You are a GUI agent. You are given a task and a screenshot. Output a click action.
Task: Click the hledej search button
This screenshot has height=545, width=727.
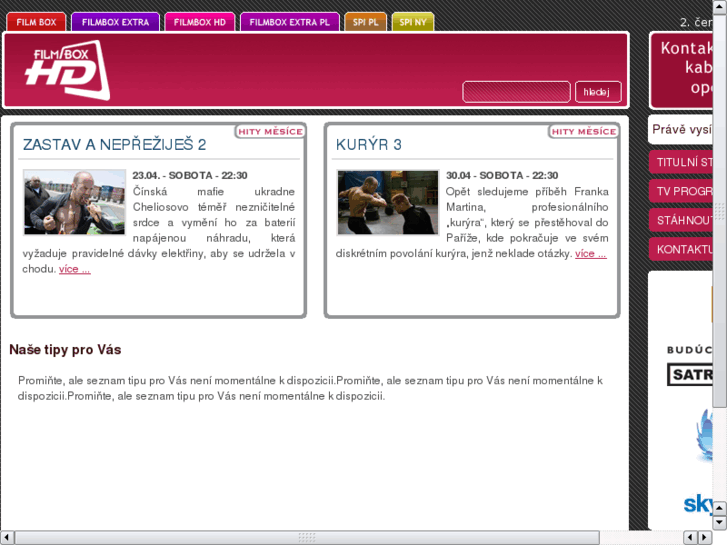click(x=598, y=92)
